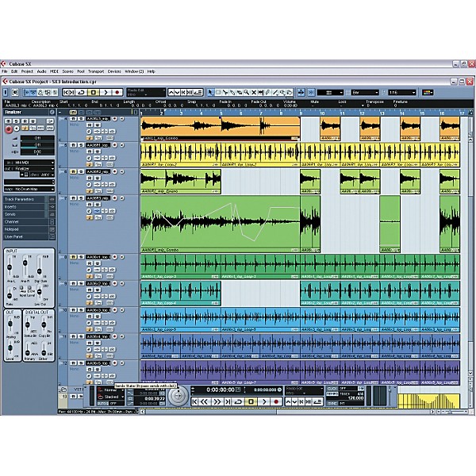Click Play in the top toolbar
This screenshot has width=476, height=476.
click(x=106, y=93)
